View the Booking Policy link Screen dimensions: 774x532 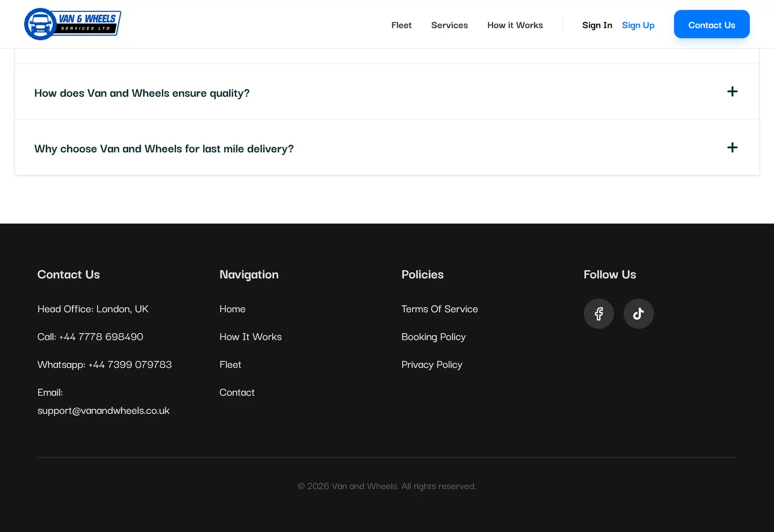434,337
